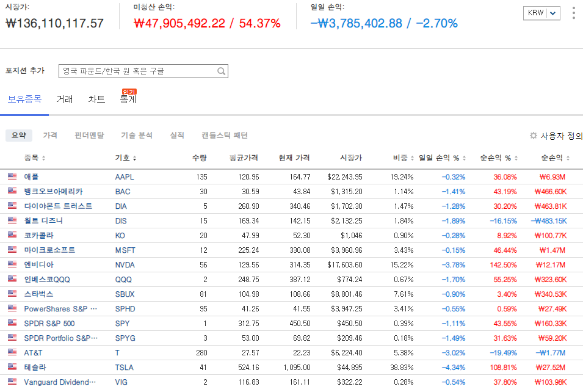Click the net loss -₩1.77M
The height and width of the screenshot is (392, 583).
pyautogui.click(x=550, y=352)
